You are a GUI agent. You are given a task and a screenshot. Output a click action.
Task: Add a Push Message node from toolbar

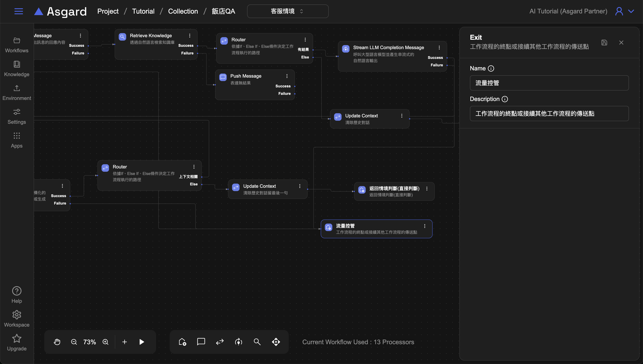pyautogui.click(x=201, y=342)
